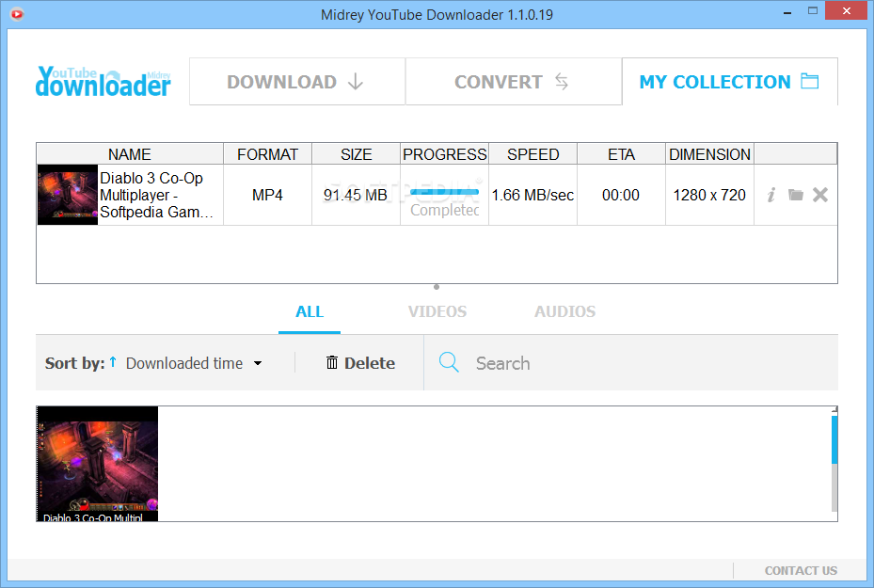Sort by the SIZE column header
Viewport: 874px width, 588px height.
(357, 154)
